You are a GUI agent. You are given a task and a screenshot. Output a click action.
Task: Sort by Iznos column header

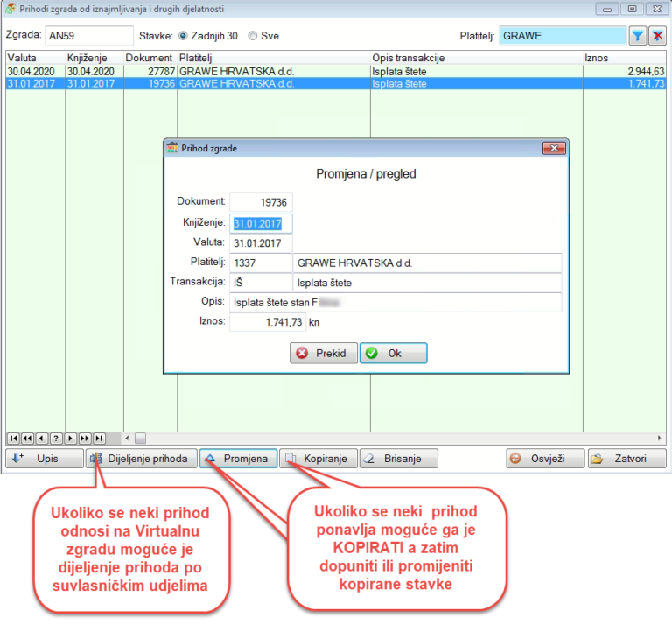point(621,58)
